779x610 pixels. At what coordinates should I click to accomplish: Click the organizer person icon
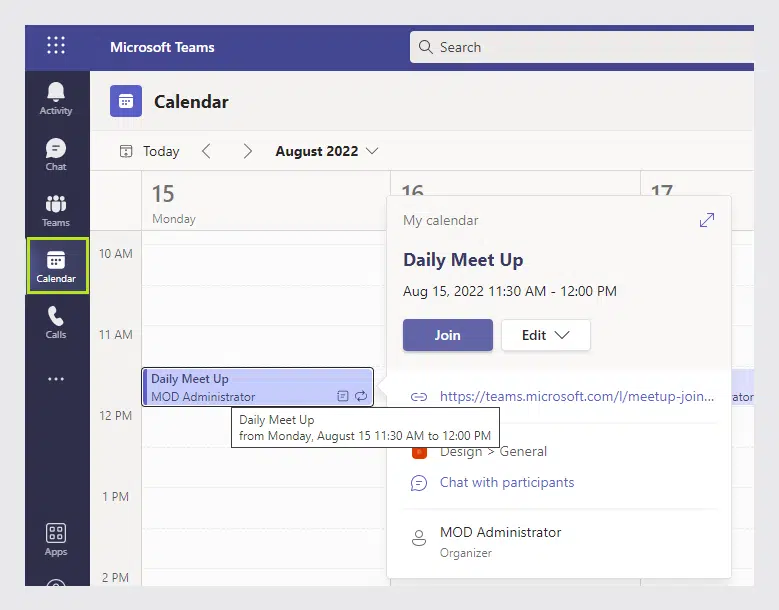tap(419, 538)
